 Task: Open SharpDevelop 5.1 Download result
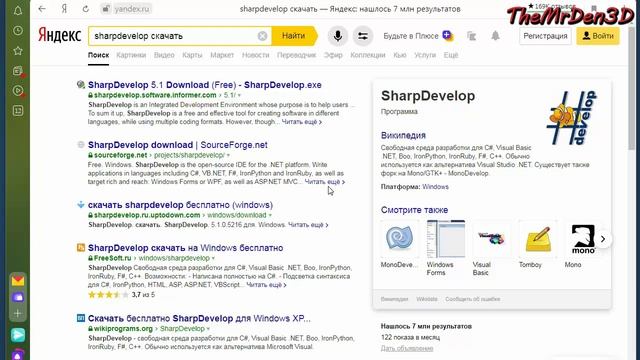(x=204, y=85)
